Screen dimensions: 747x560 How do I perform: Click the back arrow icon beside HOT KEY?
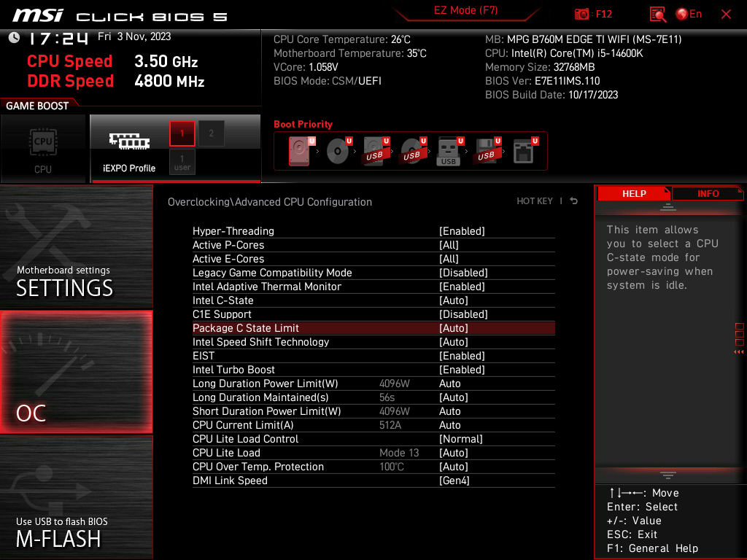click(574, 201)
